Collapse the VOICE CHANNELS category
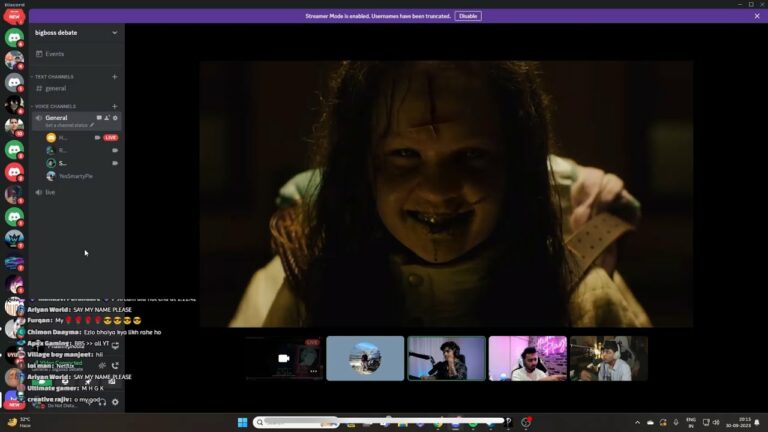This screenshot has height=432, width=768. tap(55, 106)
